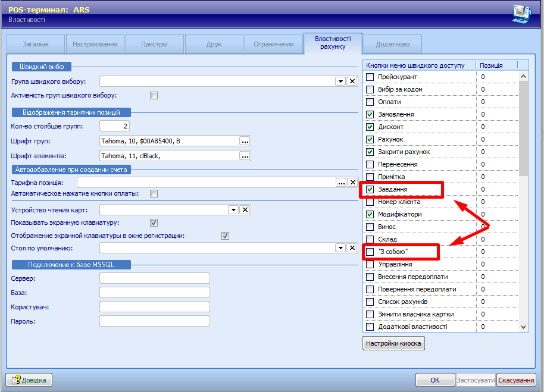Switch to the Загальні tab
544x392 pixels.
point(36,44)
